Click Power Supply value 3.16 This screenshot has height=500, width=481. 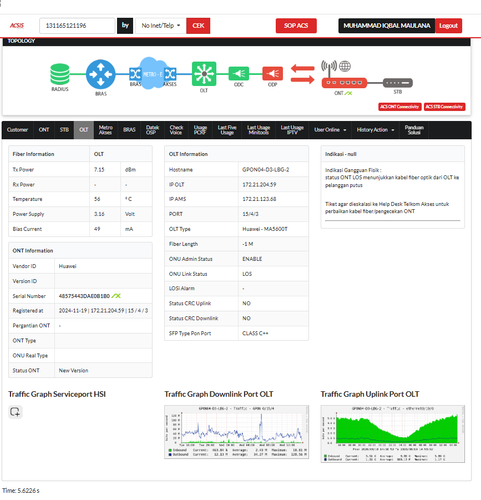(99, 214)
